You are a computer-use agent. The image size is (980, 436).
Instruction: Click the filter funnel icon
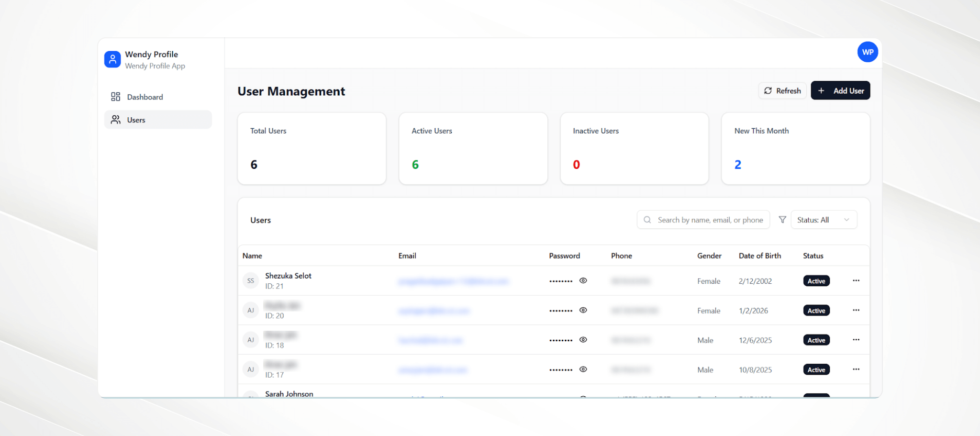coord(782,220)
